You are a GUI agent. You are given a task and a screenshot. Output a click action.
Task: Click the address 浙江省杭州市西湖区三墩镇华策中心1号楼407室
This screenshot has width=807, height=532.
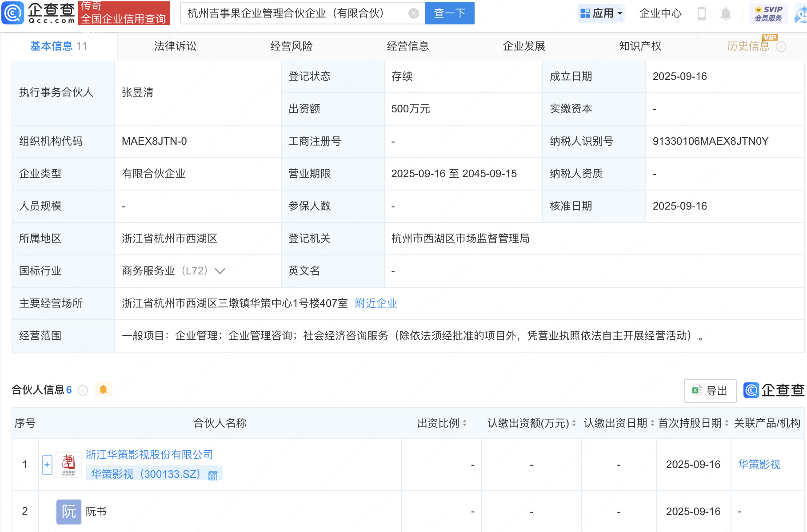click(x=235, y=303)
